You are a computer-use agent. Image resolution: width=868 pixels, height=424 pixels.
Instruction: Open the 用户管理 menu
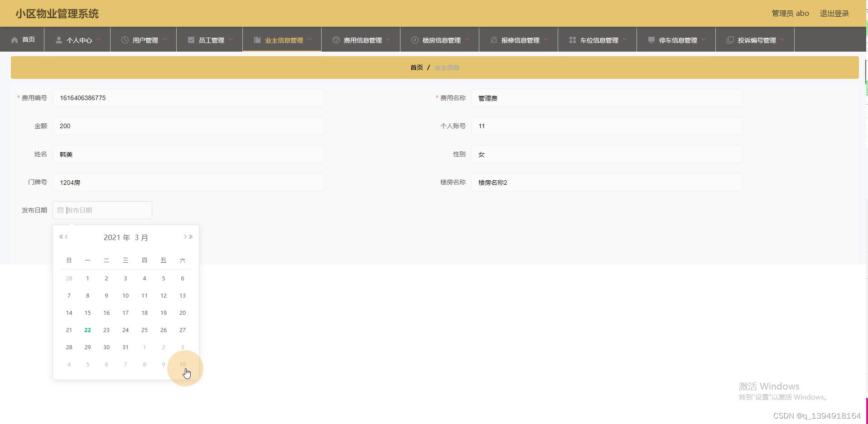pos(144,39)
